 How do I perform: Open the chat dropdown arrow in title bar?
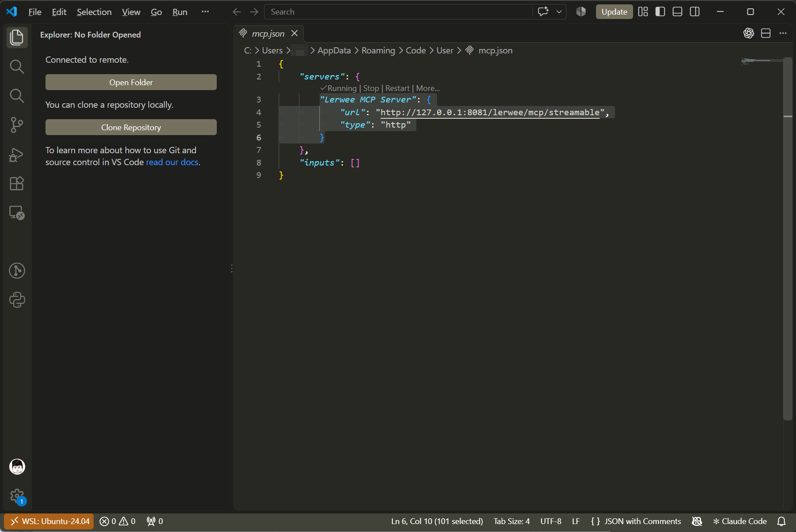click(x=559, y=12)
